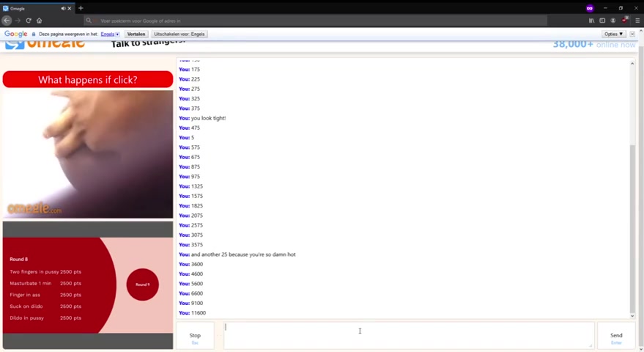Focus the chat message input box
This screenshot has width=644, height=352.
coord(409,336)
